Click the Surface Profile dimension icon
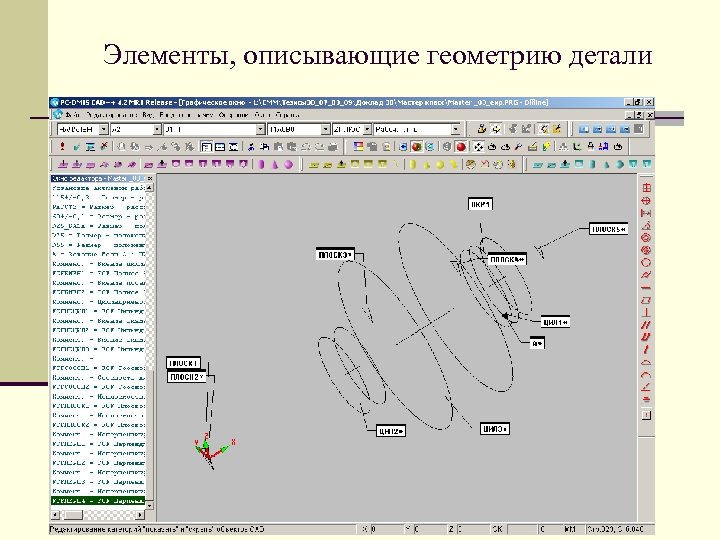Viewport: 720px width, 540px height. 646,362
